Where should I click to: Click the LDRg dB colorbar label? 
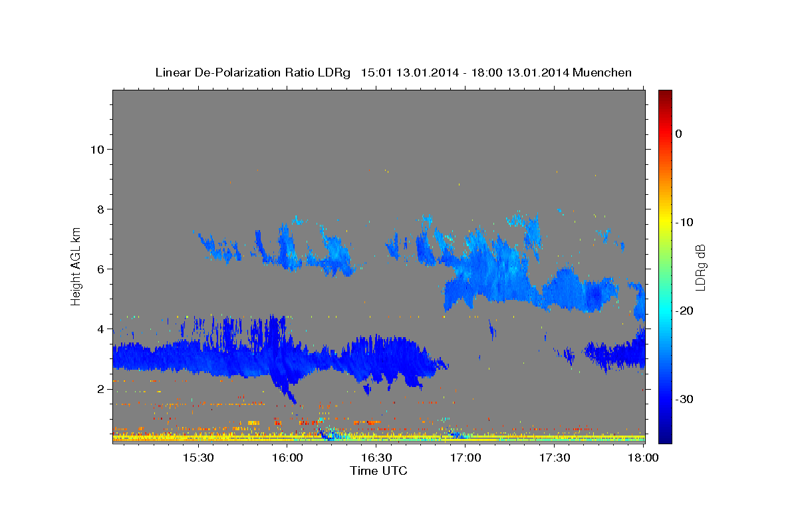(x=700, y=267)
